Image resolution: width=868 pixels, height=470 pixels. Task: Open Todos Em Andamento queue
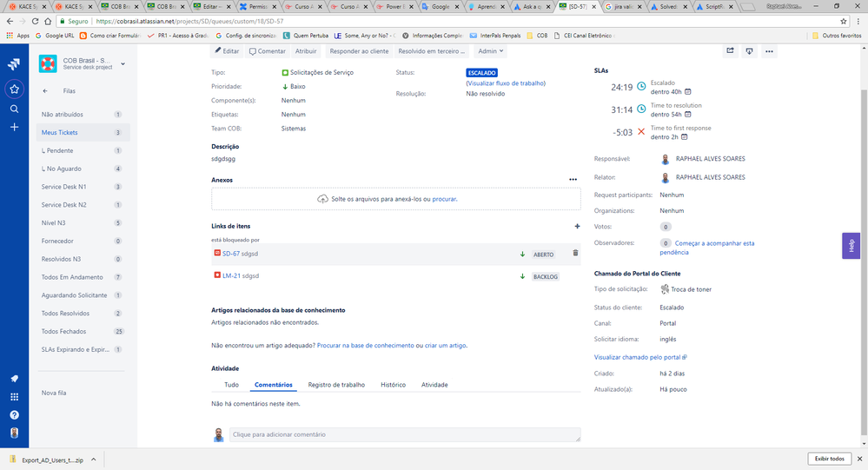point(82,277)
